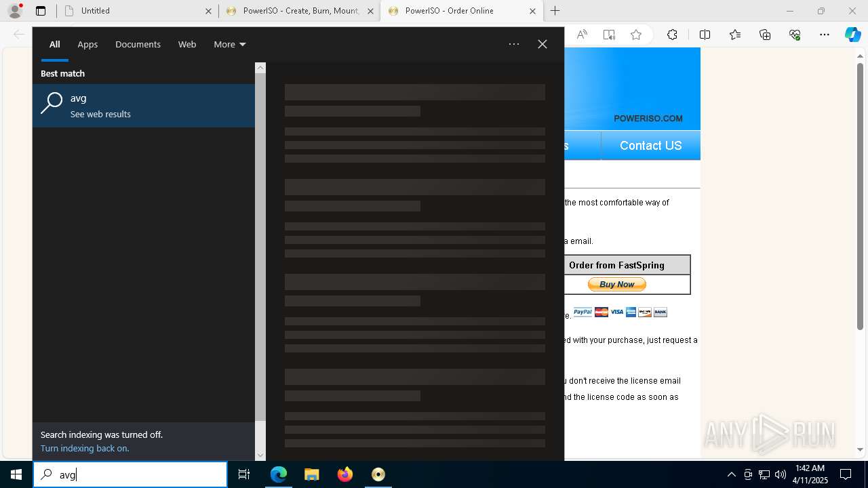Launch Microsoft Edge from the taskbar
Image resolution: width=868 pixels, height=488 pixels.
coord(279,474)
